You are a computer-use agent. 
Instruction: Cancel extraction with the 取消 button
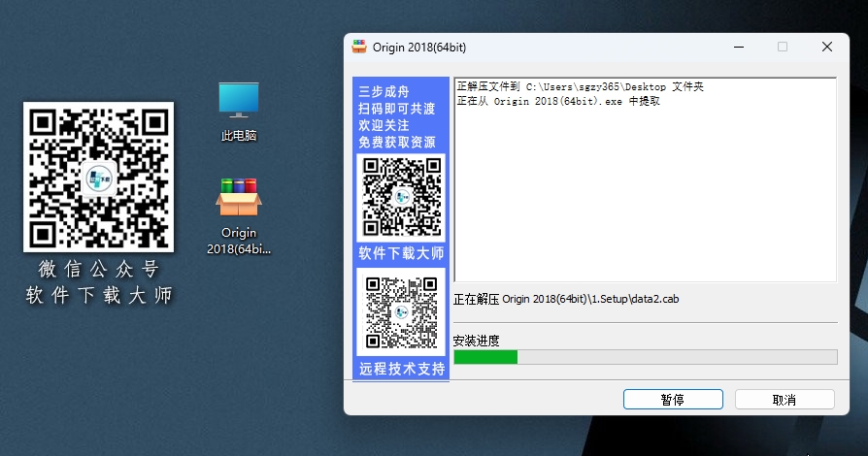[785, 399]
